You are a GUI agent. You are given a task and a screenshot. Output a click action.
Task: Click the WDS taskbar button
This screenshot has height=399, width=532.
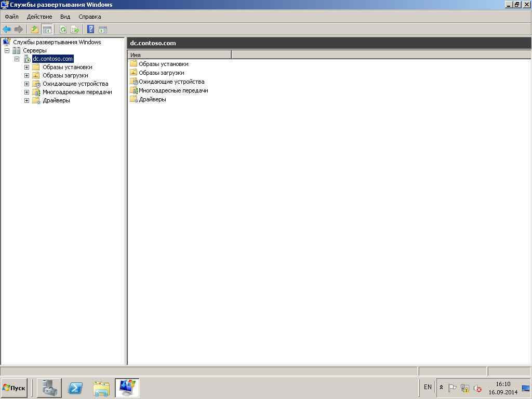pos(127,388)
